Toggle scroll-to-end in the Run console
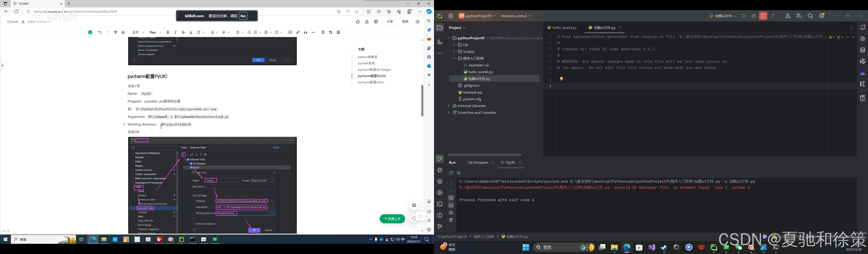 (x=451, y=205)
